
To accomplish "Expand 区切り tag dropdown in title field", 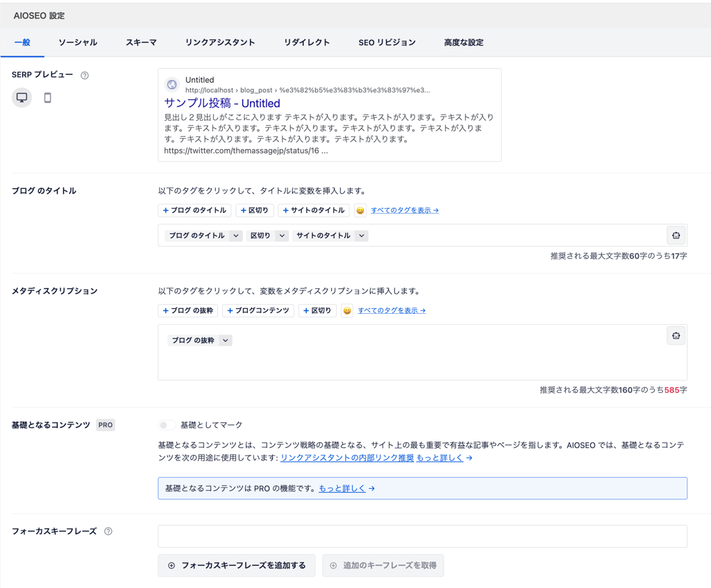I will pos(282,236).
